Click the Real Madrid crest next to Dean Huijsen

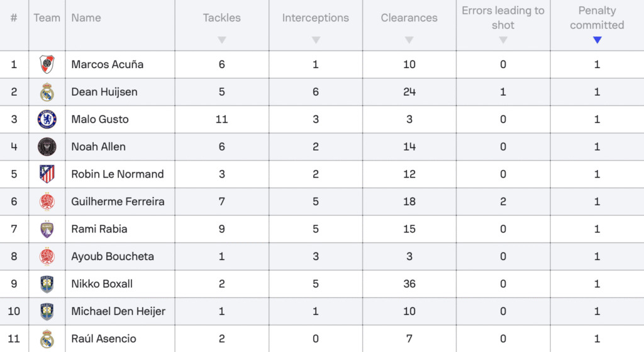point(47,92)
